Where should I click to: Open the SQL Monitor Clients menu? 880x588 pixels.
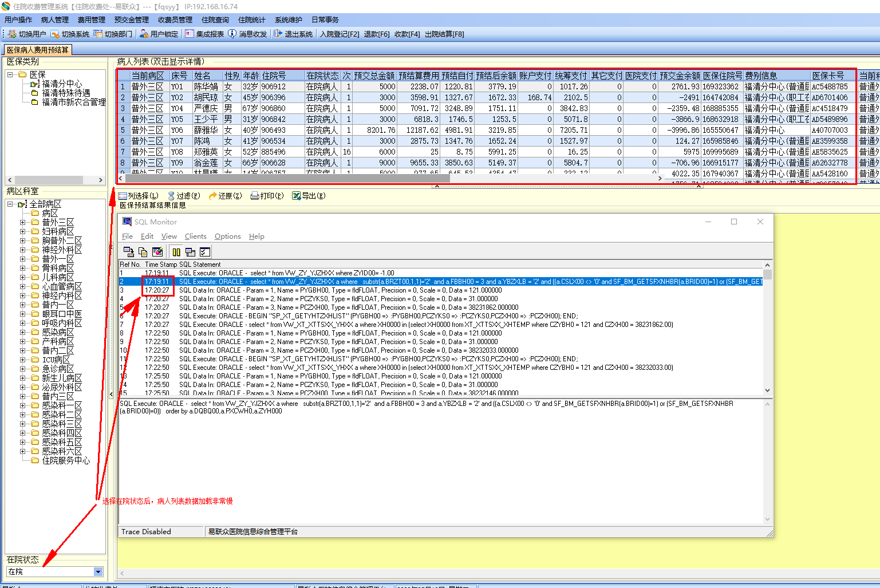coord(195,236)
